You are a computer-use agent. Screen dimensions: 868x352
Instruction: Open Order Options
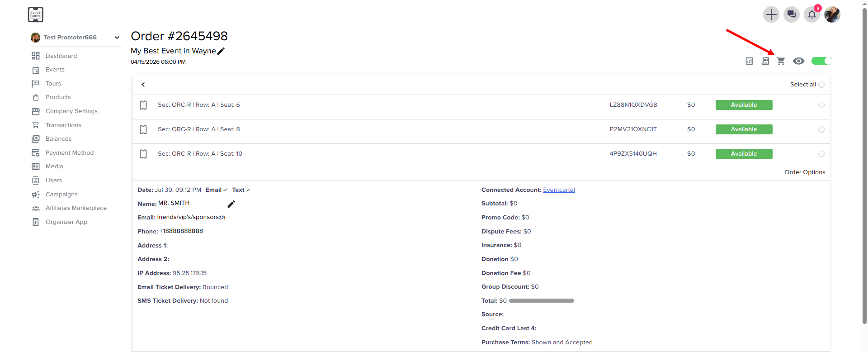tap(805, 172)
